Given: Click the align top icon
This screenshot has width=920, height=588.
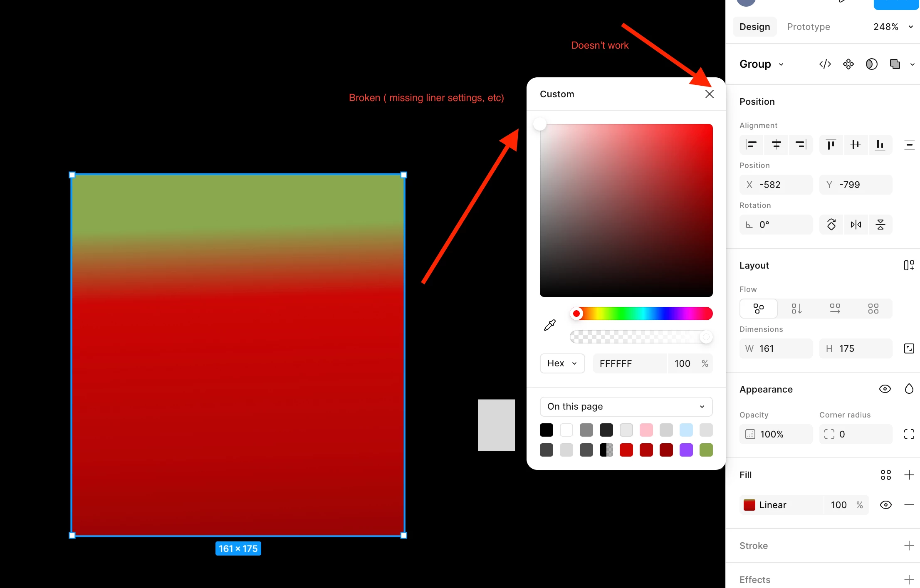Looking at the screenshot, I should 831,144.
